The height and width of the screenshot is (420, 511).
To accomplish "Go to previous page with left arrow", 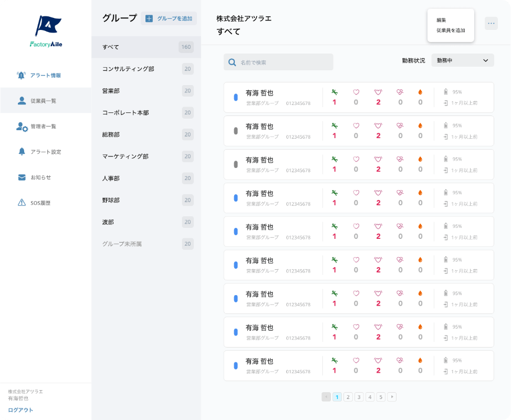I will [x=326, y=397].
